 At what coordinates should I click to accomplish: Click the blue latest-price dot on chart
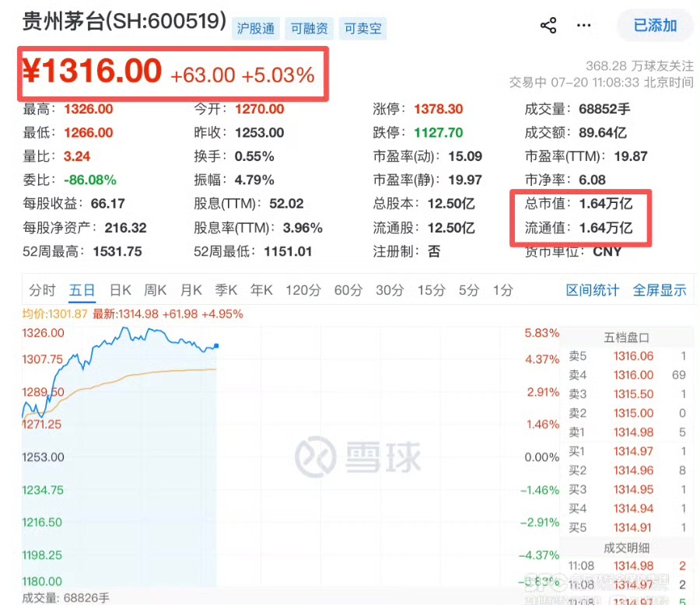click(x=216, y=345)
